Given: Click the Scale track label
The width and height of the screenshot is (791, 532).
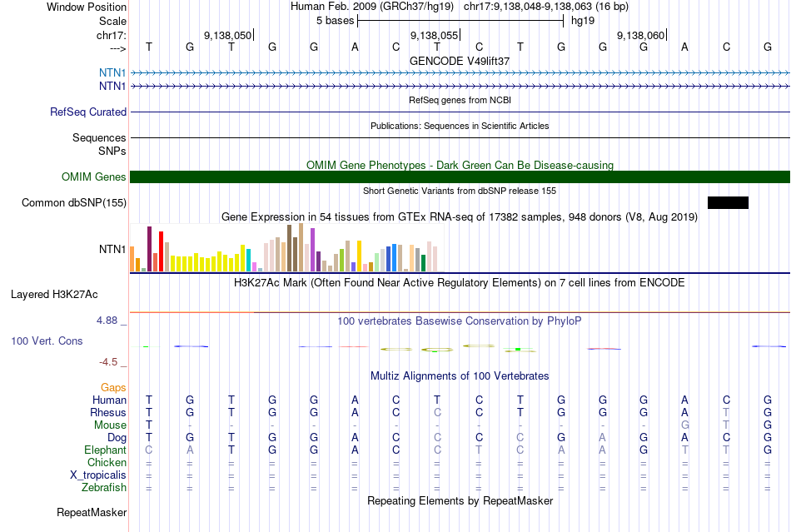Looking at the screenshot, I should pos(112,21).
